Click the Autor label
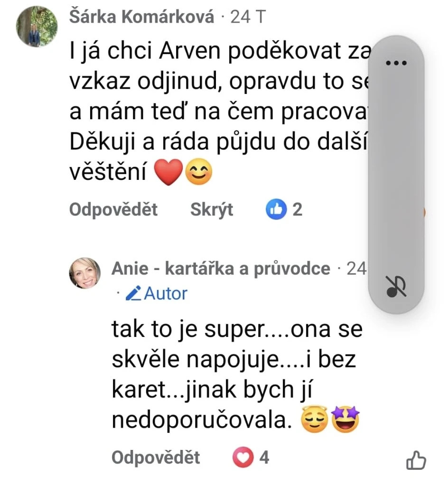448x495 pixels. click(x=166, y=294)
